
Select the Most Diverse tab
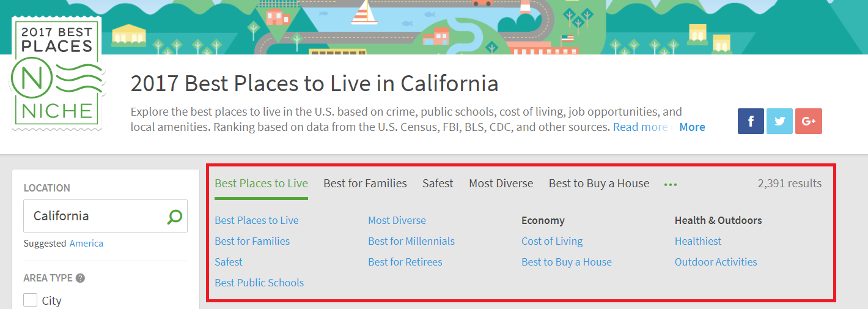[x=501, y=183]
